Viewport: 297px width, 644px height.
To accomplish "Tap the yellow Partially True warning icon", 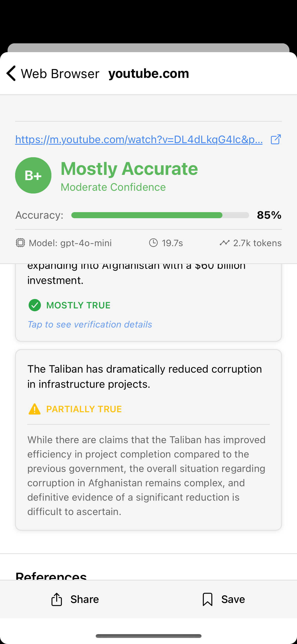I will point(35,409).
